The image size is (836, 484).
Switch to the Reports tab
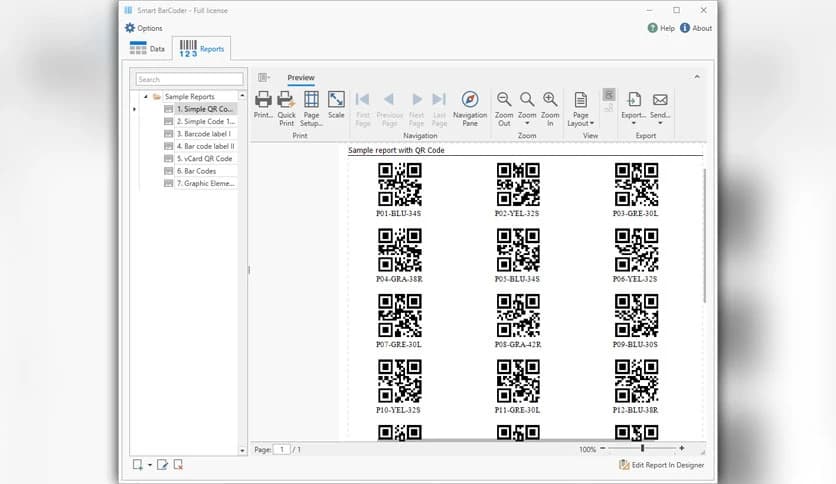pos(202,49)
